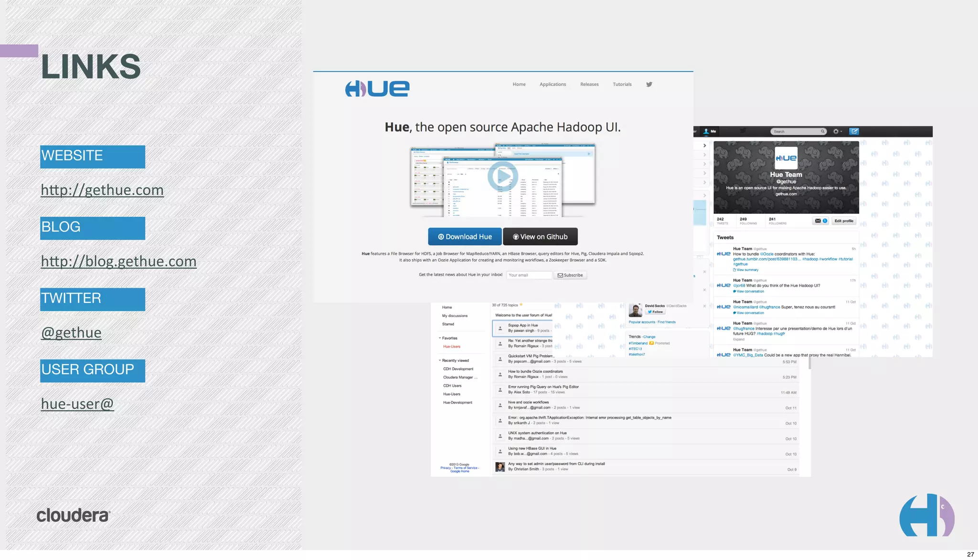
Task: Open the http://blog.gethue.com link
Action: point(118,261)
